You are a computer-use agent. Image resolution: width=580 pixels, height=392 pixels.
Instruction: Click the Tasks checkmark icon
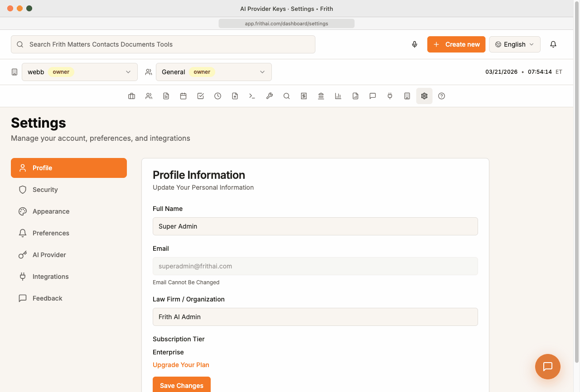[x=200, y=96]
